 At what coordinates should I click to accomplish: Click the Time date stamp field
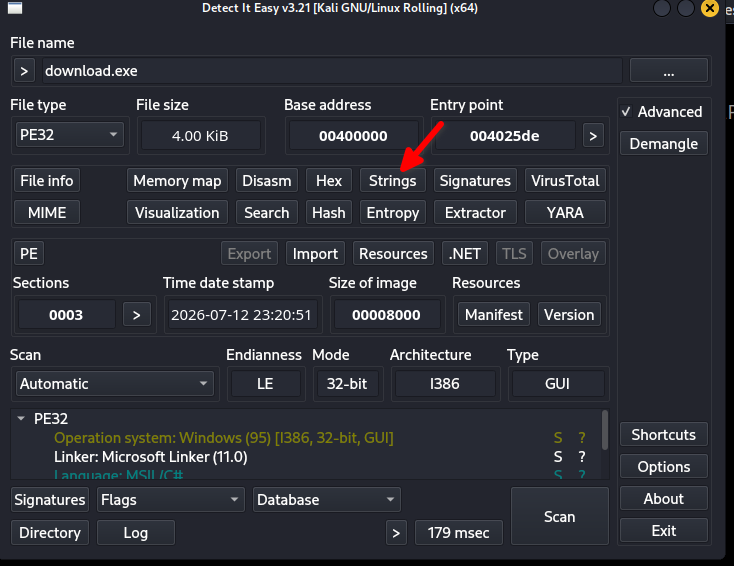[x=242, y=315]
